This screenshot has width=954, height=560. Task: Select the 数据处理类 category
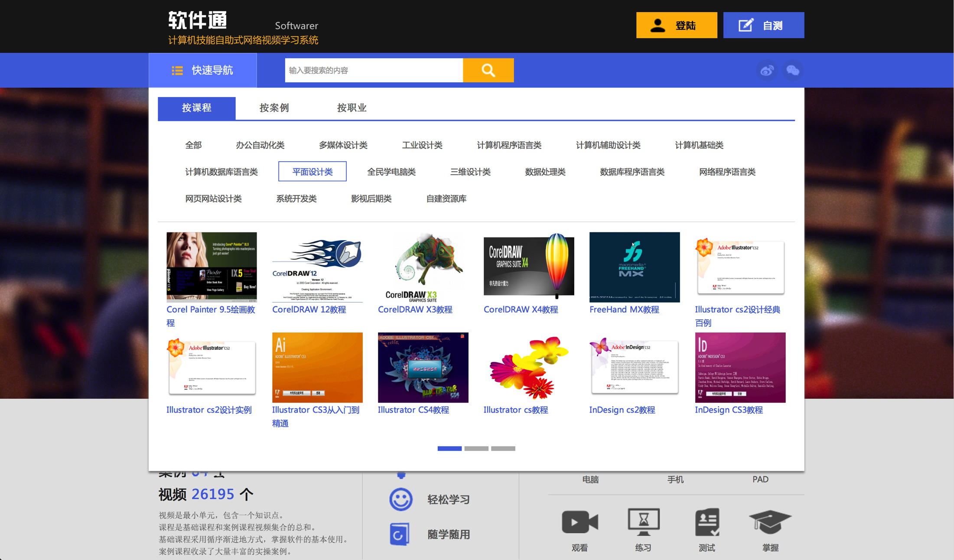coord(545,172)
